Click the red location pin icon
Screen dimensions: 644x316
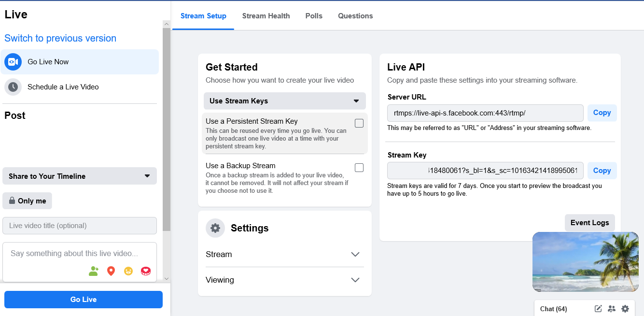tap(111, 271)
